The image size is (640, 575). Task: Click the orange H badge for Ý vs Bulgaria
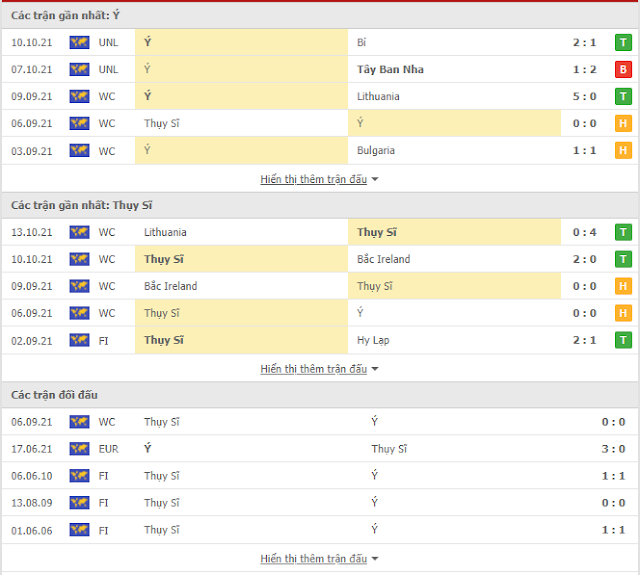coord(623,151)
